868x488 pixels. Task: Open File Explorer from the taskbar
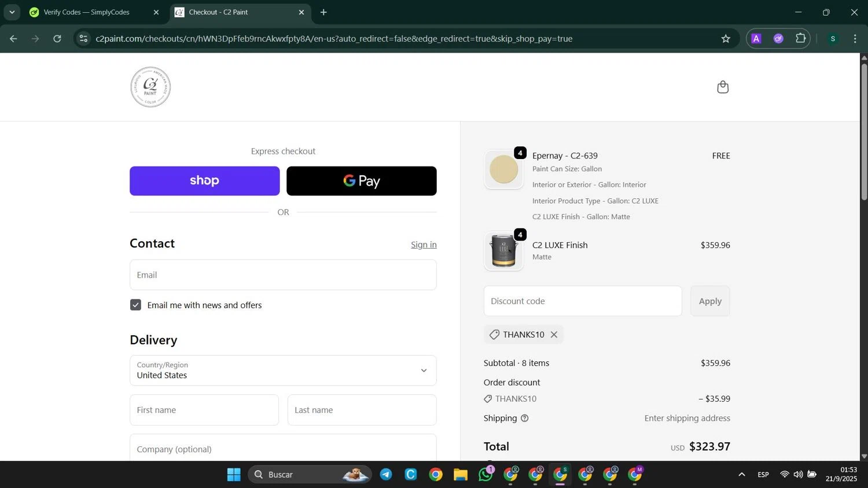click(x=461, y=475)
